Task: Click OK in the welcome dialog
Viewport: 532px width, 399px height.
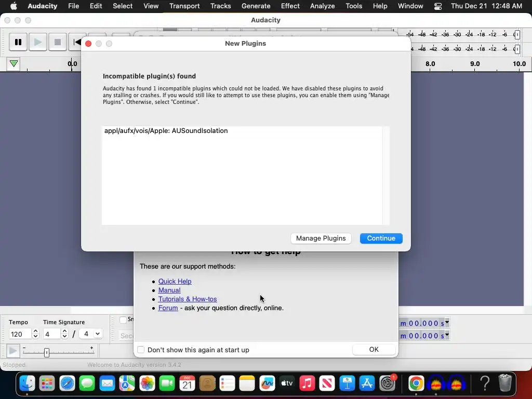Action: coord(374,350)
